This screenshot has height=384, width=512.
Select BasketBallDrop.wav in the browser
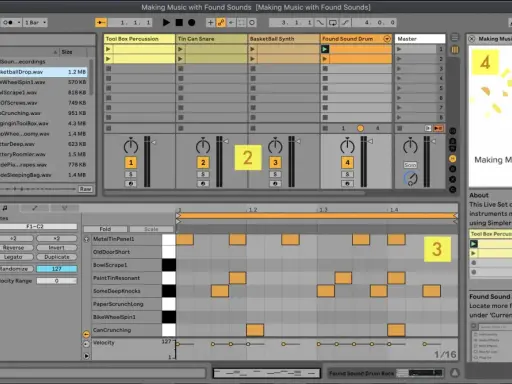coord(44,72)
